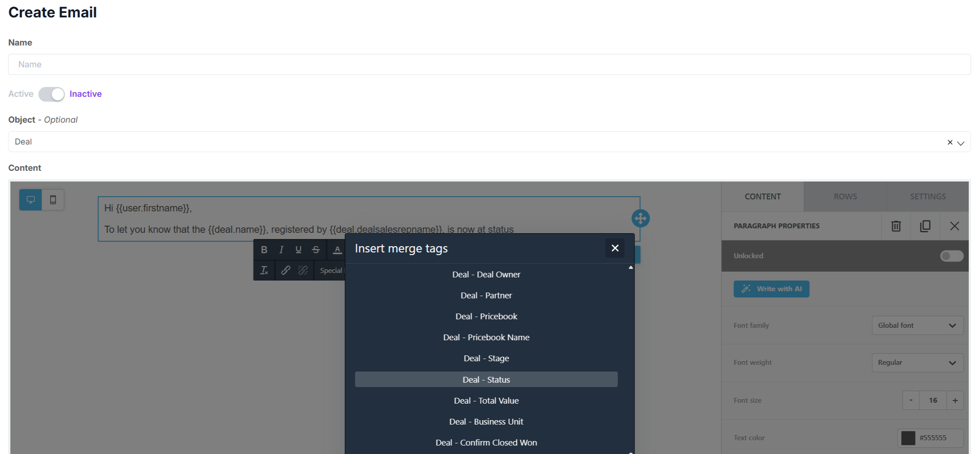Open the Font weight dropdown
Image resolution: width=980 pixels, height=454 pixels.
point(918,363)
